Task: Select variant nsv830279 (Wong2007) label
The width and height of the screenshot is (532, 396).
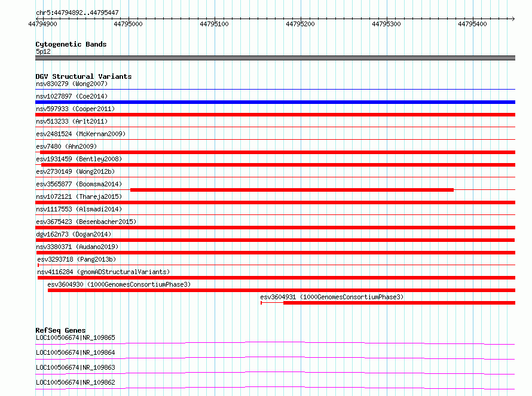Action: [72, 84]
